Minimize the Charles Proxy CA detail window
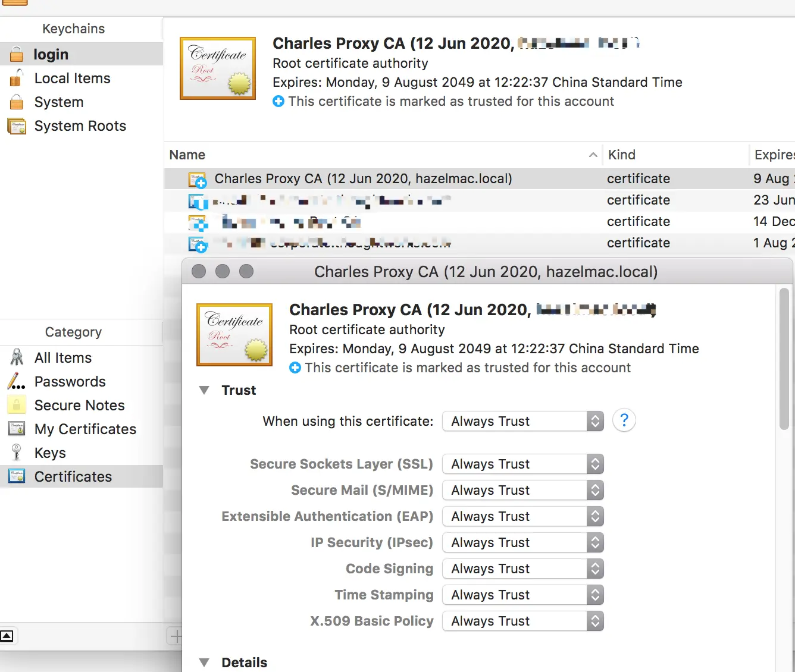Image resolution: width=795 pixels, height=672 pixels. click(223, 271)
